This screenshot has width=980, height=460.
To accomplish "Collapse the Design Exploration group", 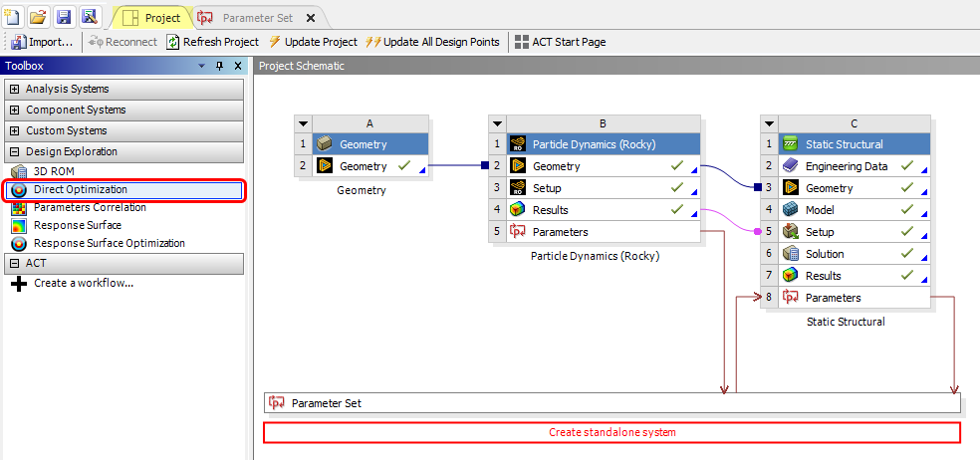I will click(14, 152).
